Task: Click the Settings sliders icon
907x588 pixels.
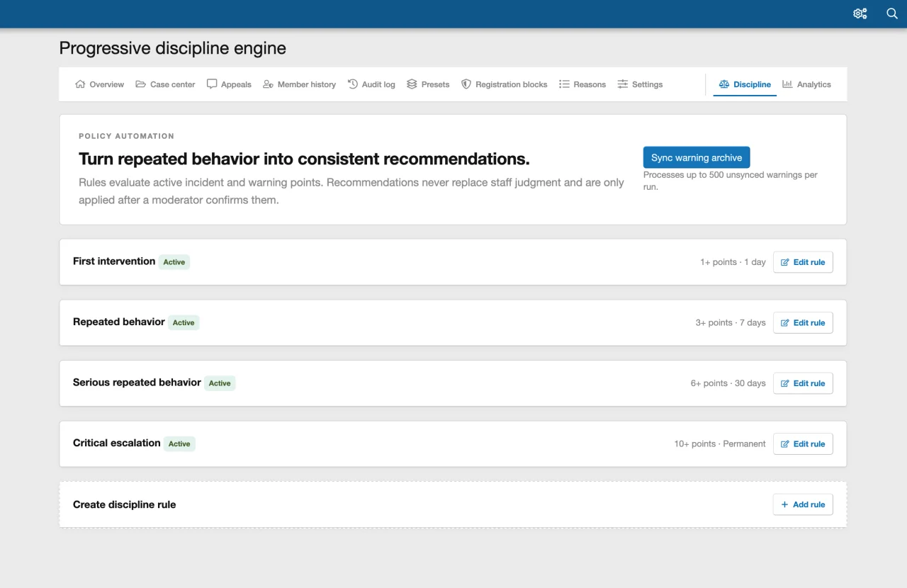Action: 623,84
